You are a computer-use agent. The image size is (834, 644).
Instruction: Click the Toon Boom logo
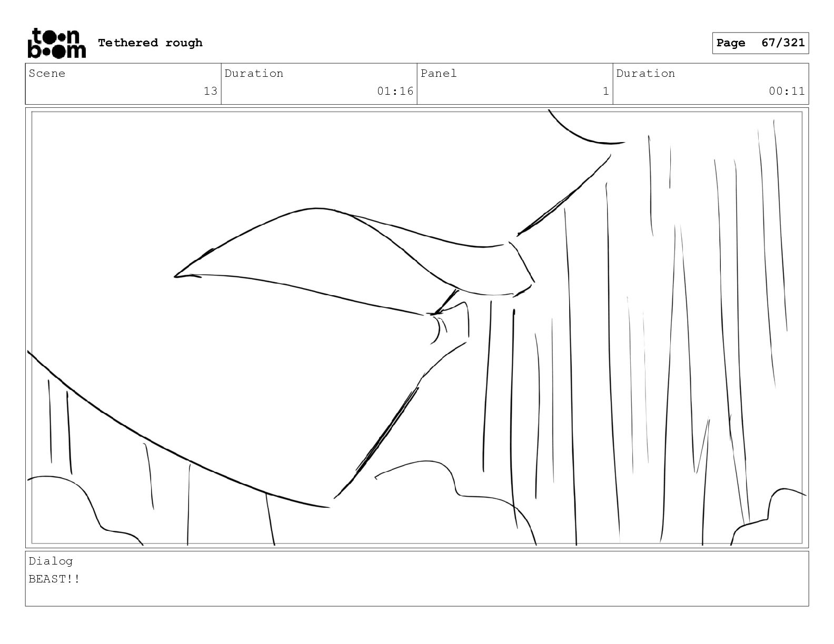tap(56, 43)
